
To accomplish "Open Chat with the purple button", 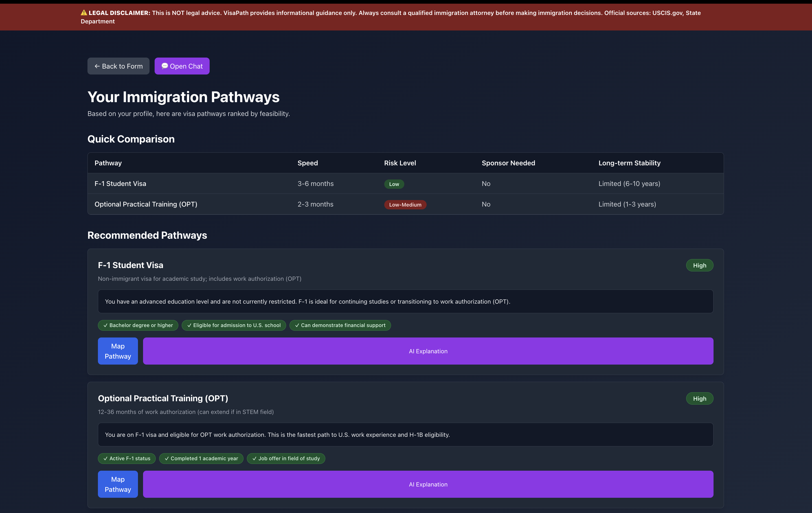I will (182, 66).
